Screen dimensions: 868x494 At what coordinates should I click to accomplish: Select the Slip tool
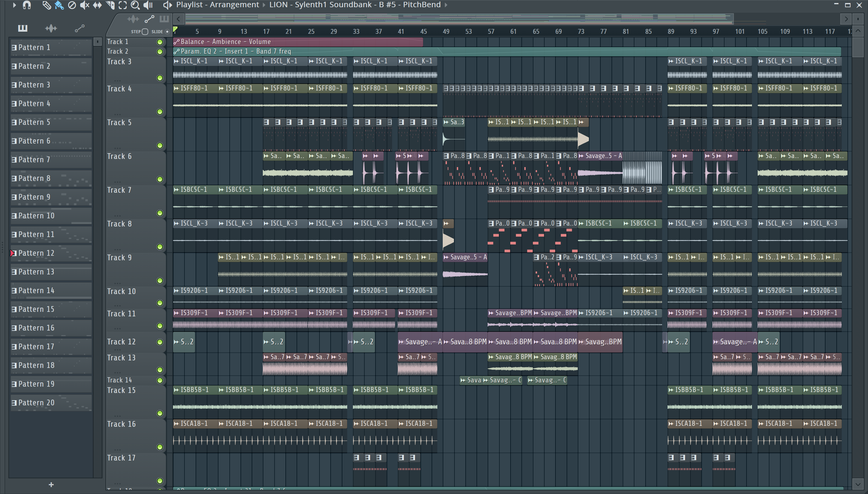click(x=97, y=5)
